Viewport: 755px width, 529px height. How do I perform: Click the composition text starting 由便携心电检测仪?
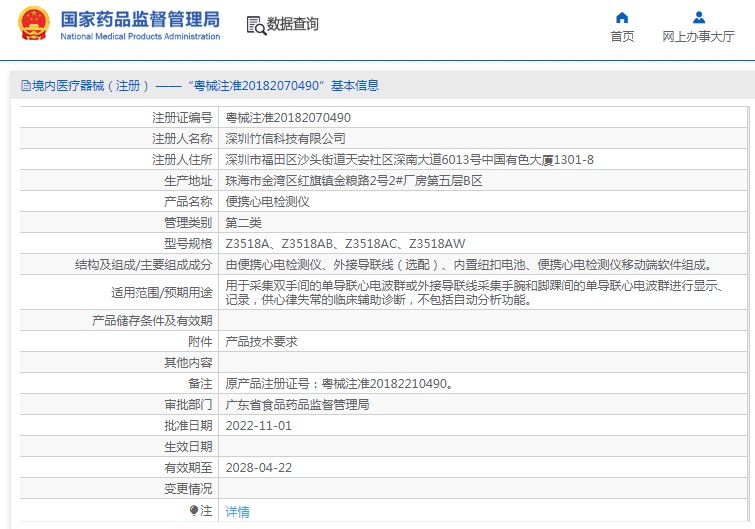[469, 265]
